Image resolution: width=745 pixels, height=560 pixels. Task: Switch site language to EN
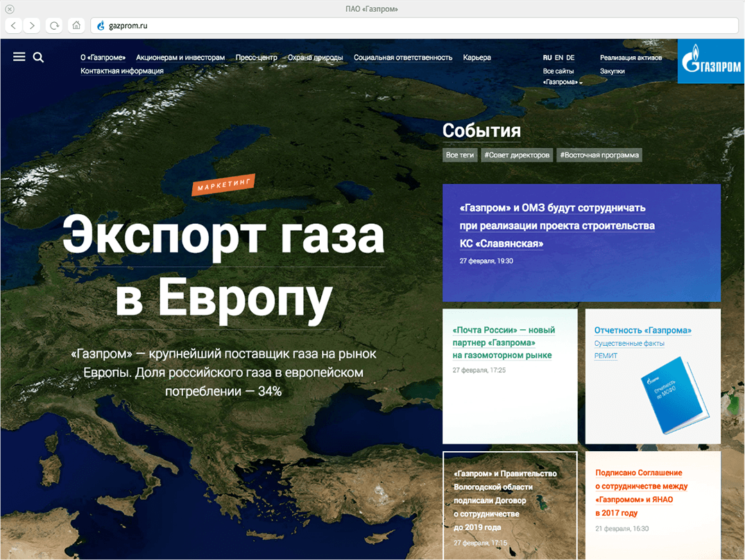558,58
